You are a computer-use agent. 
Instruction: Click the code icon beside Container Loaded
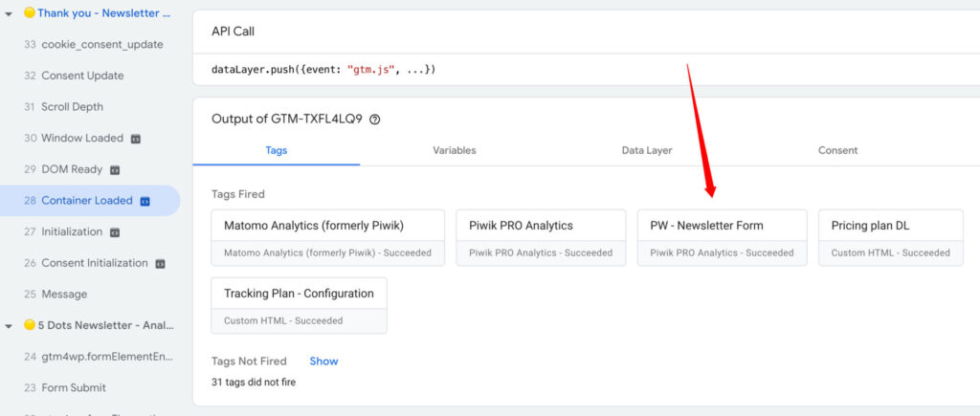[145, 201]
